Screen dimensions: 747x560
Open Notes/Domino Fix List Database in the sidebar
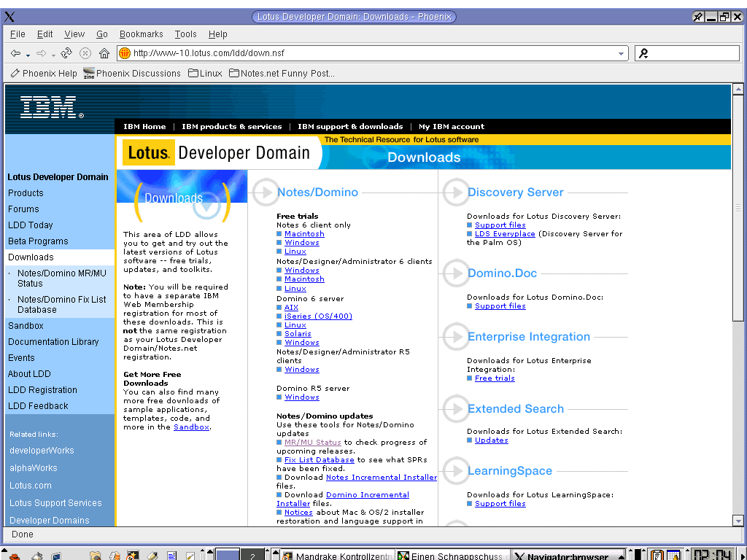tap(62, 304)
